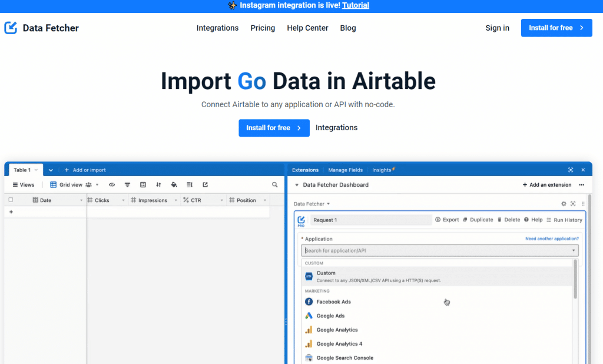Go to the Pricing nav item
The image size is (603, 364).
263,28
